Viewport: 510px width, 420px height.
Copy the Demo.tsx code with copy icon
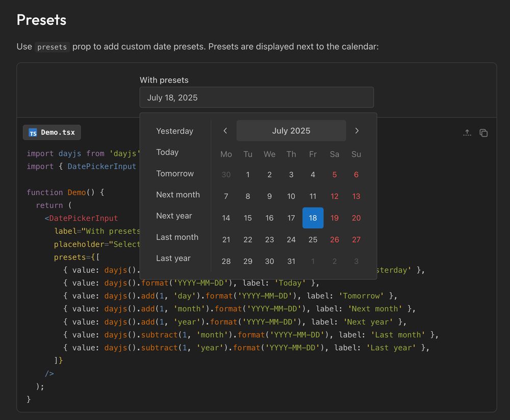click(483, 133)
